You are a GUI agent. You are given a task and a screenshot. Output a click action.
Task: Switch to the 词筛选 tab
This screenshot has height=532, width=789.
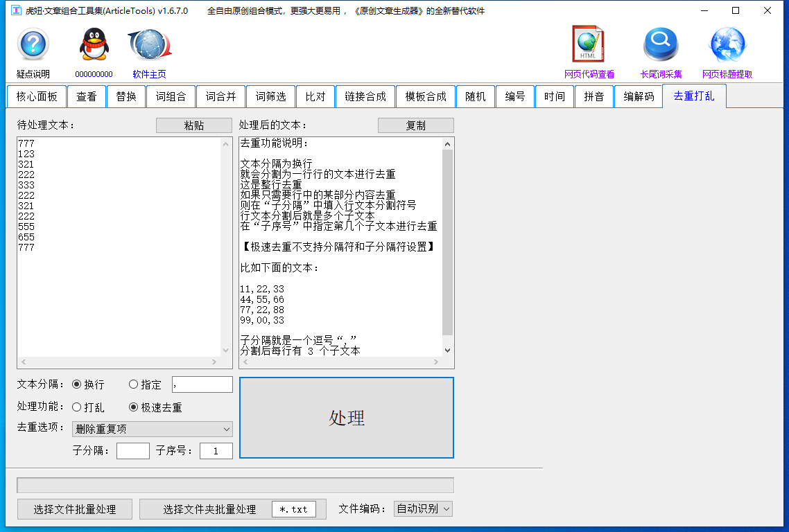click(270, 96)
